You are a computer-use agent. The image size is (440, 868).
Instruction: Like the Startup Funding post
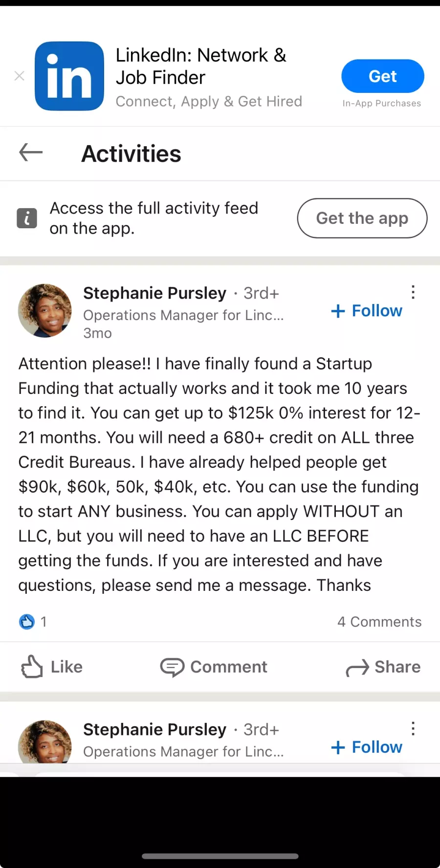[x=52, y=667]
